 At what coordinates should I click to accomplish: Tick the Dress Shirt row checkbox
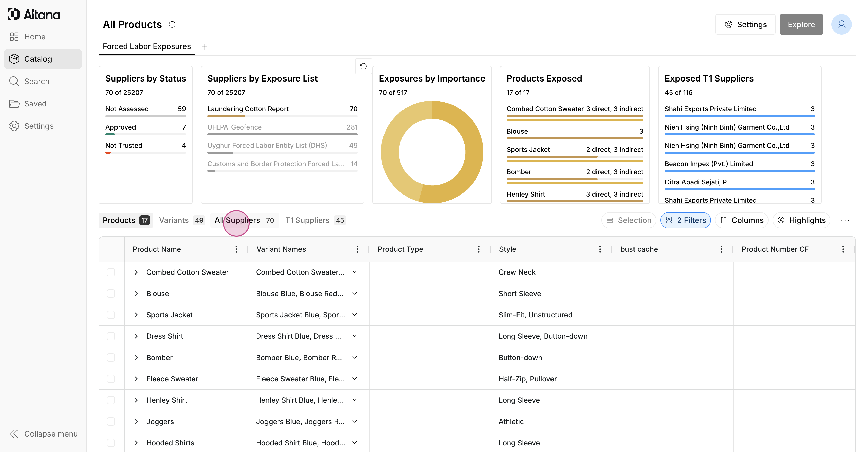(111, 336)
